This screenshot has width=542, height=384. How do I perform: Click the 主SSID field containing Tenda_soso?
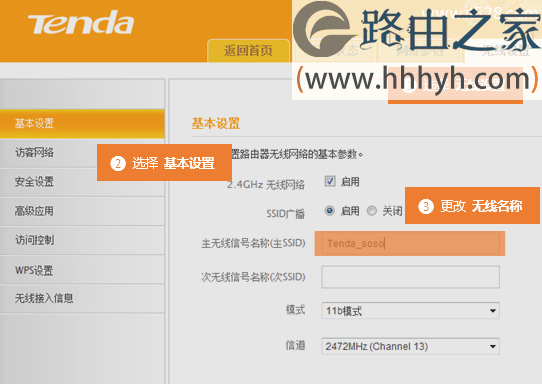pos(410,243)
